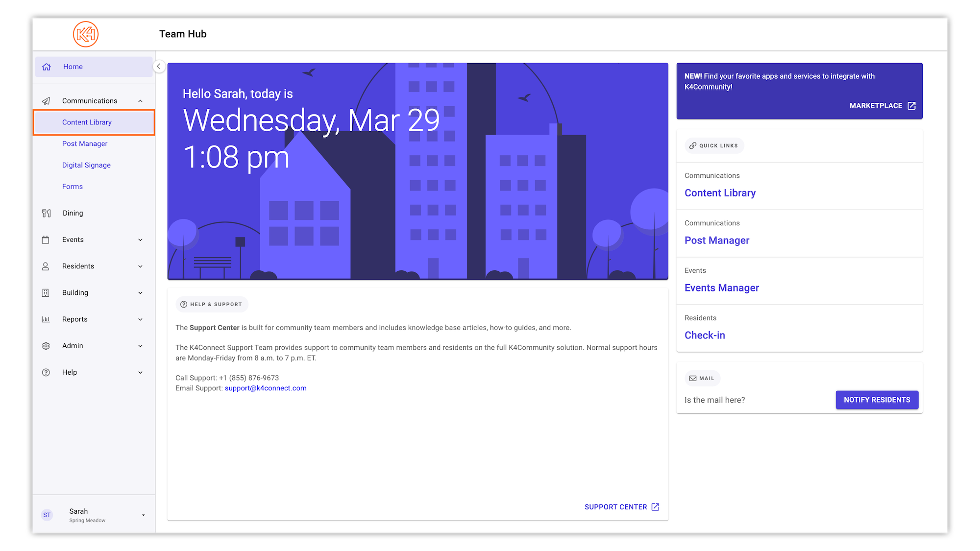Screen dimensions: 980x551
Task: Click the K4 logo icon
Action: tap(86, 34)
